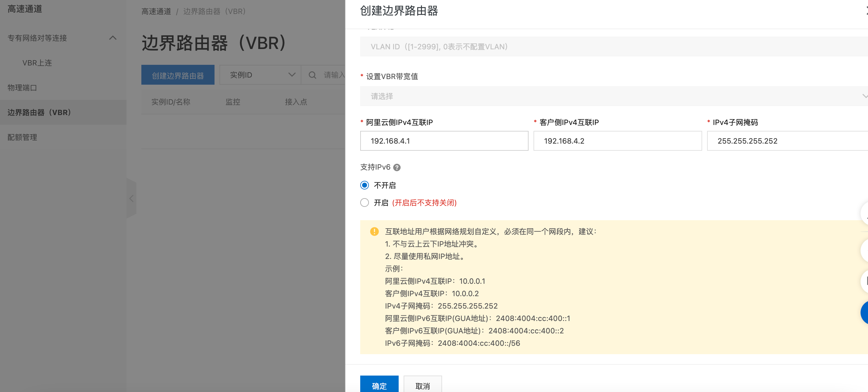Click the example line 阿里云侧IPv4互联IP：10.0.0.1
The image size is (868, 392).
pyautogui.click(x=435, y=281)
